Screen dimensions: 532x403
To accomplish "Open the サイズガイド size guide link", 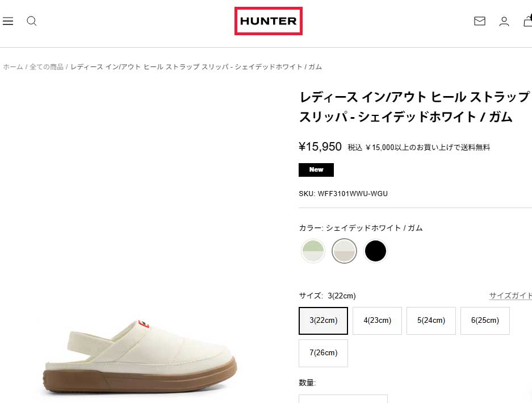I will [x=510, y=296].
